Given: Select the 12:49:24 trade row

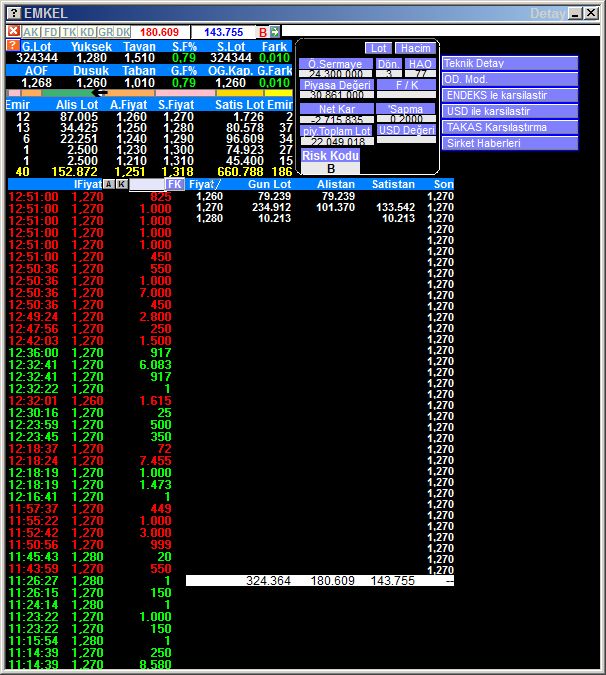Looking at the screenshot, I should [x=90, y=317].
